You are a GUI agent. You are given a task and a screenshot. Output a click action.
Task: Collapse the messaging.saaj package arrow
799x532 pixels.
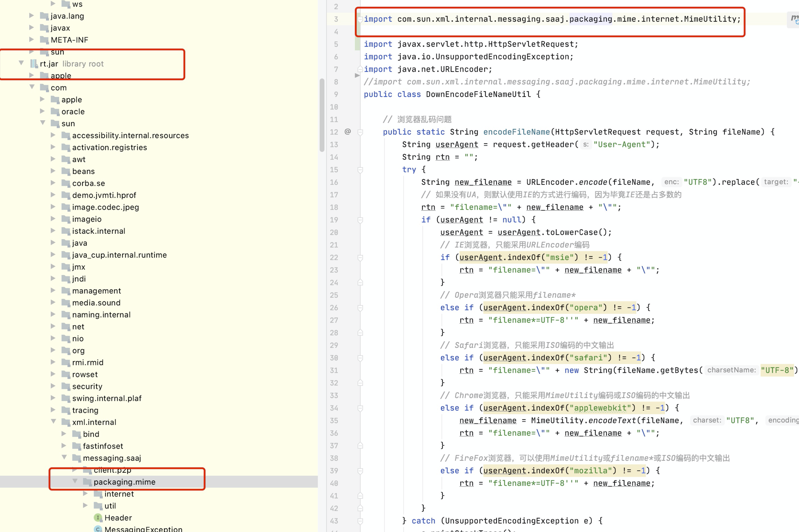click(x=64, y=458)
